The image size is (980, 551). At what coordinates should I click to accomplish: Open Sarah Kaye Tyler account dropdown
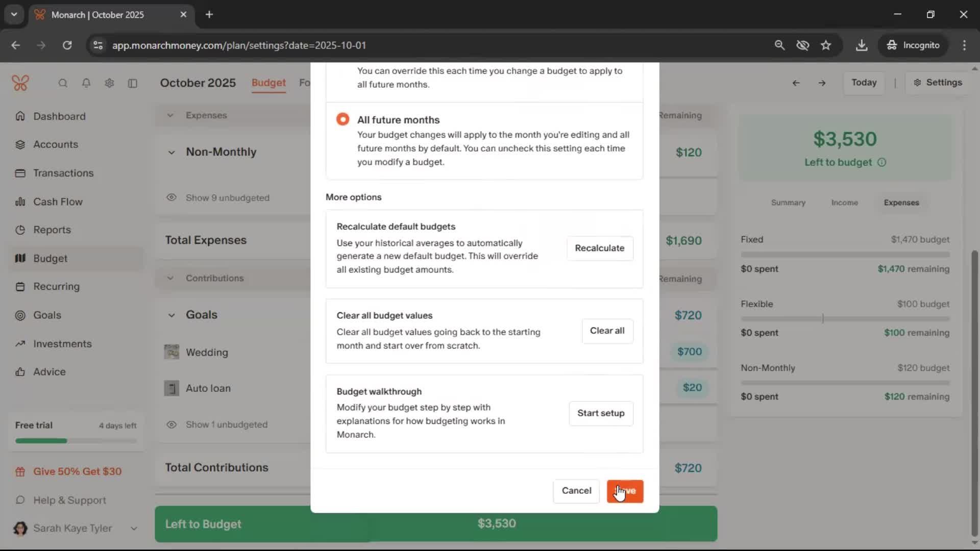click(x=134, y=529)
